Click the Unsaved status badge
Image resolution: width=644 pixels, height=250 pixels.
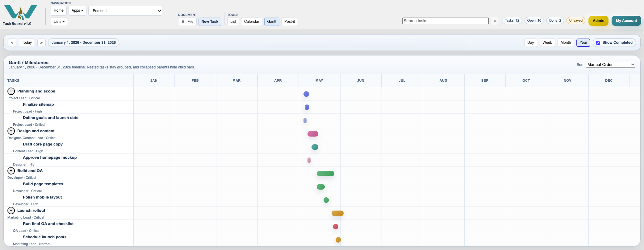[576, 21]
